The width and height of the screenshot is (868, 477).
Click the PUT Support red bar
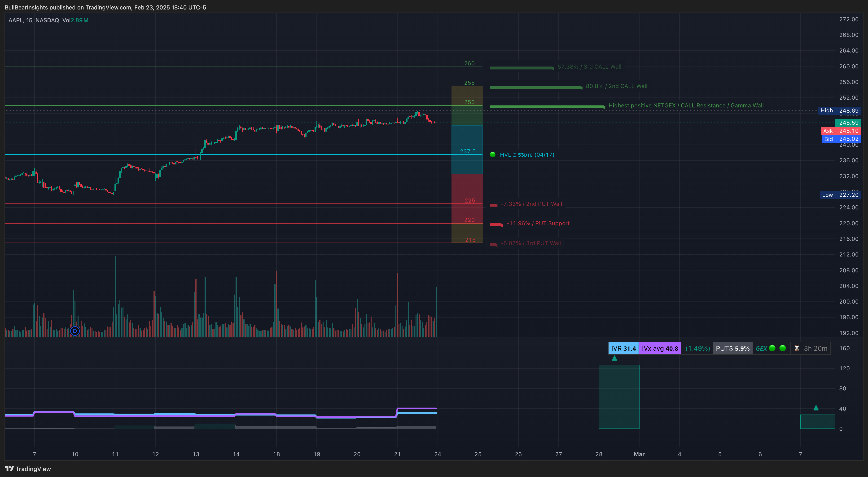pyautogui.click(x=496, y=225)
